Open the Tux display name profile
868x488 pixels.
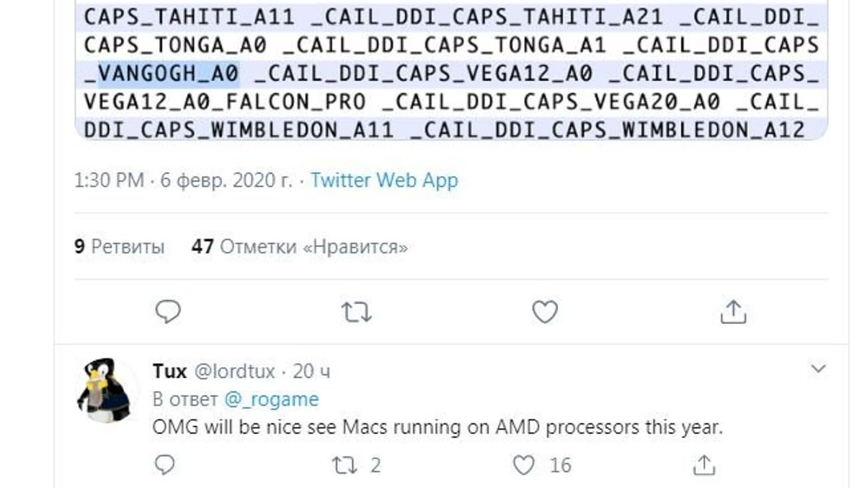[x=170, y=371]
